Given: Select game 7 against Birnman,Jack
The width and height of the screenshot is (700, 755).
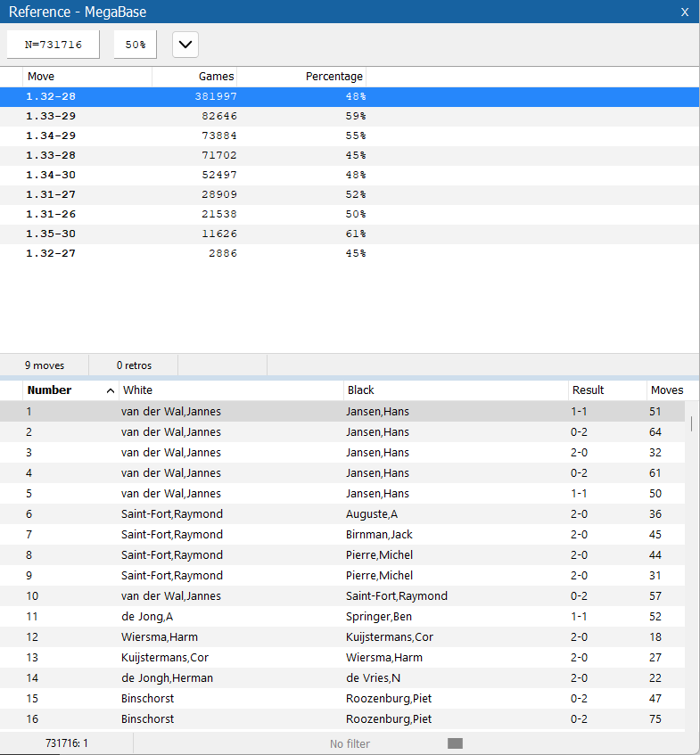Looking at the screenshot, I should (342, 535).
